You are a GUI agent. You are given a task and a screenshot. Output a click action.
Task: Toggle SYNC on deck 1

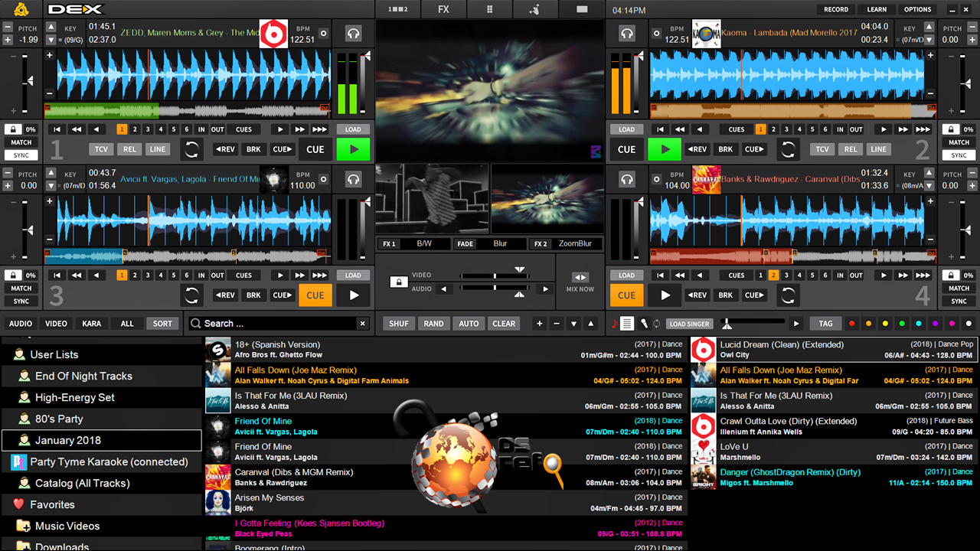pyautogui.click(x=21, y=155)
